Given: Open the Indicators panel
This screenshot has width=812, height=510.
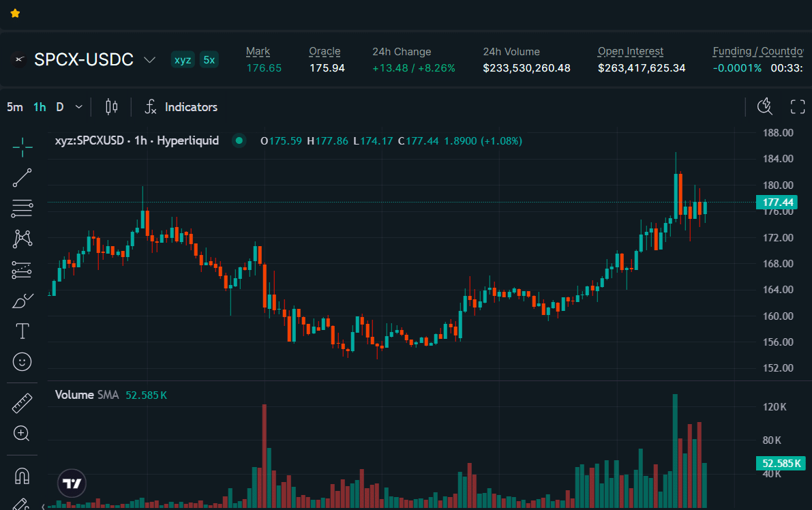Looking at the screenshot, I should [181, 107].
